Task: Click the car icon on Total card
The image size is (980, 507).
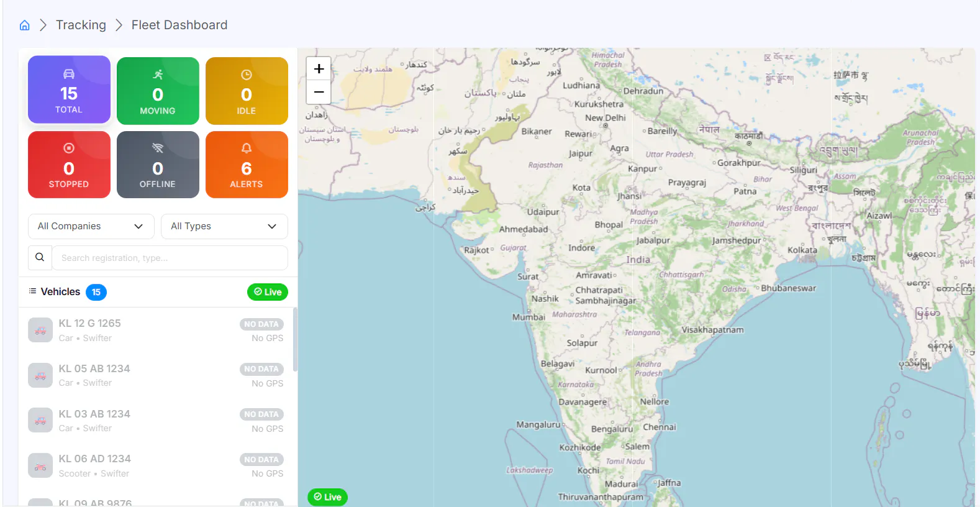Action: coord(69,74)
